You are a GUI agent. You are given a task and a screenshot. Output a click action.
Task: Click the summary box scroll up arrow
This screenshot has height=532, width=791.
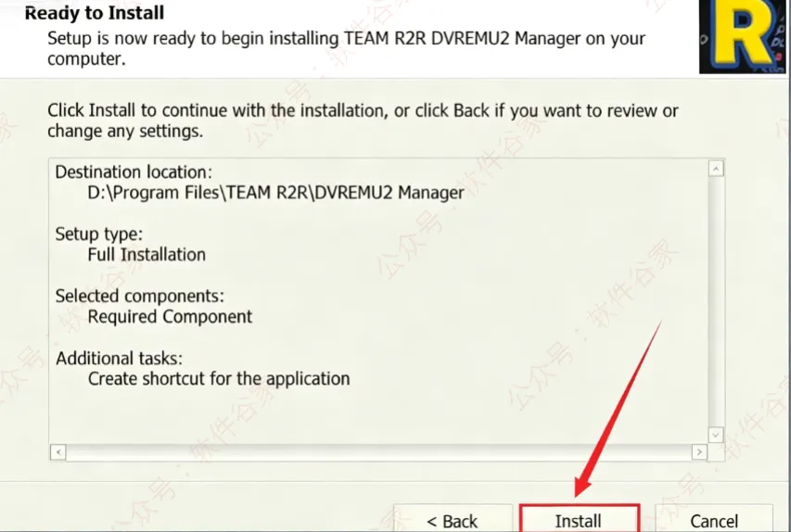tap(716, 169)
